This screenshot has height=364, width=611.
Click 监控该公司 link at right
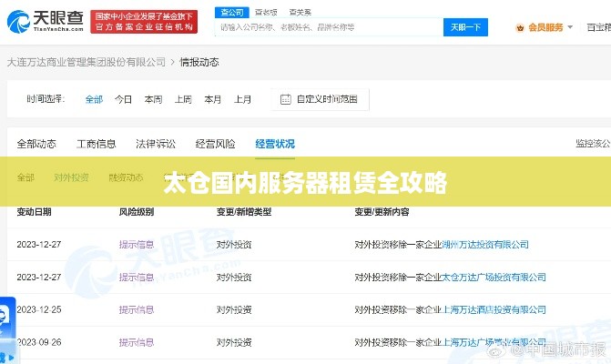[x=593, y=144]
